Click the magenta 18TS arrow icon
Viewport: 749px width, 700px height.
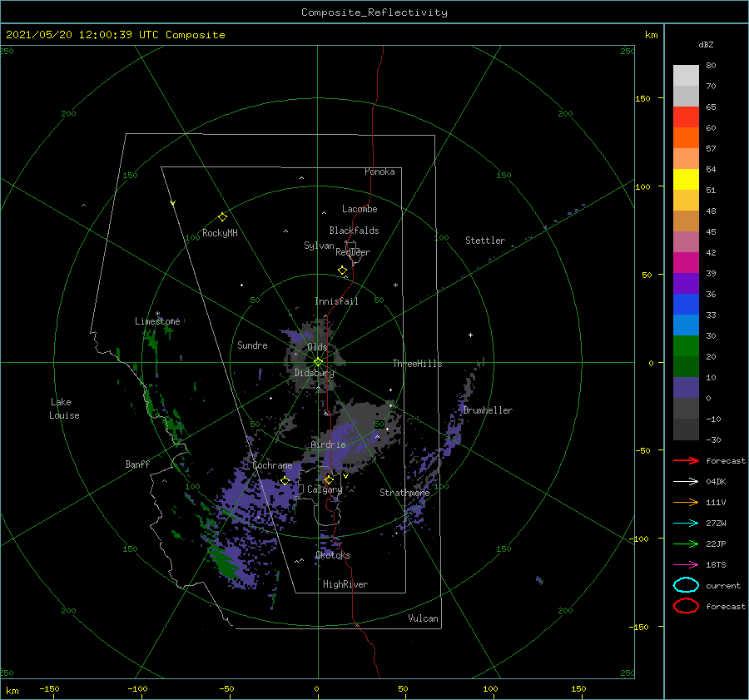point(686,565)
